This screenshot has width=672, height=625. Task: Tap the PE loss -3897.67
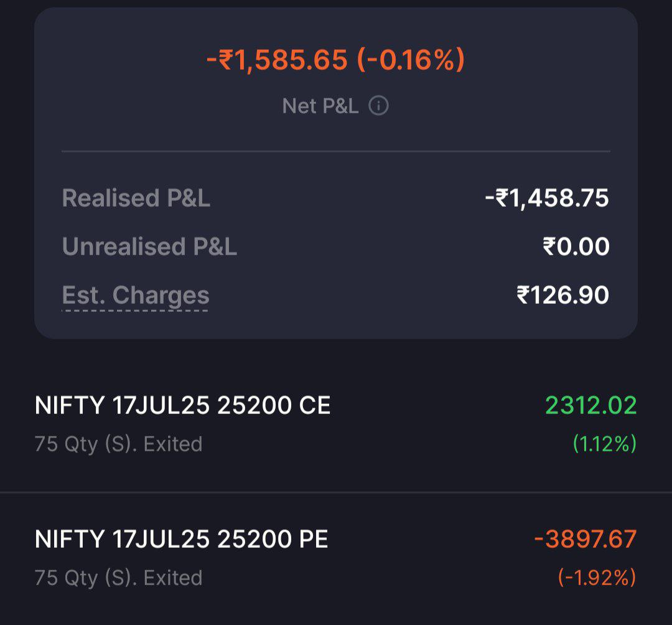point(586,539)
